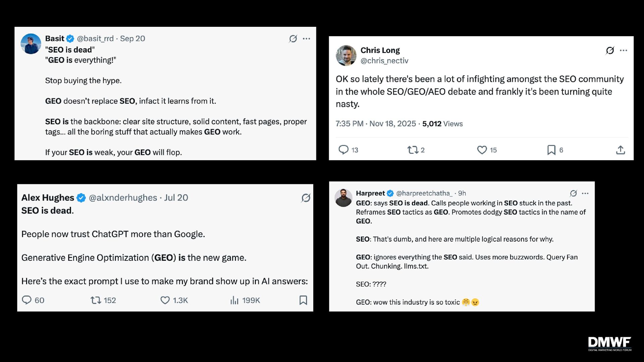Click the Grok icon on Chris Long's tweet
The width and height of the screenshot is (644, 362).
point(610,51)
